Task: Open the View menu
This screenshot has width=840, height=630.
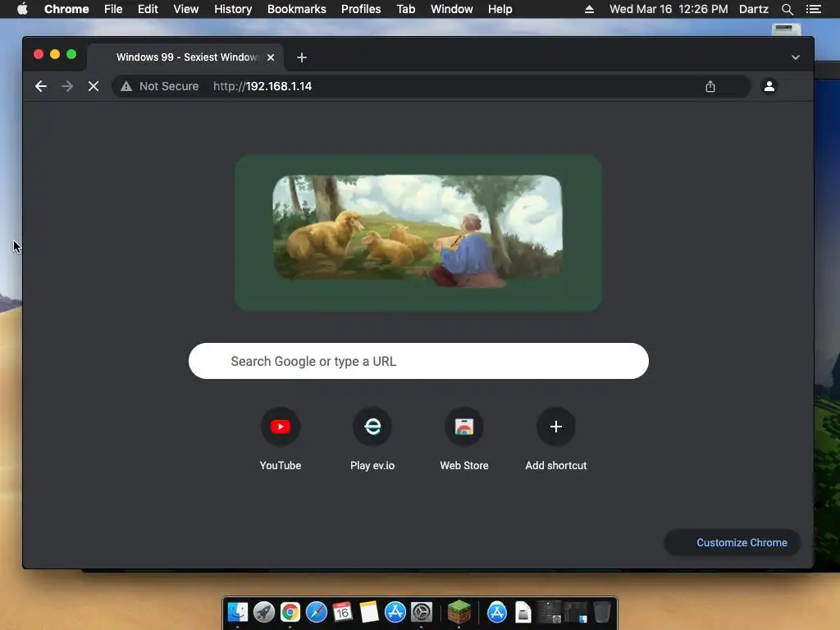Action: coord(186,9)
